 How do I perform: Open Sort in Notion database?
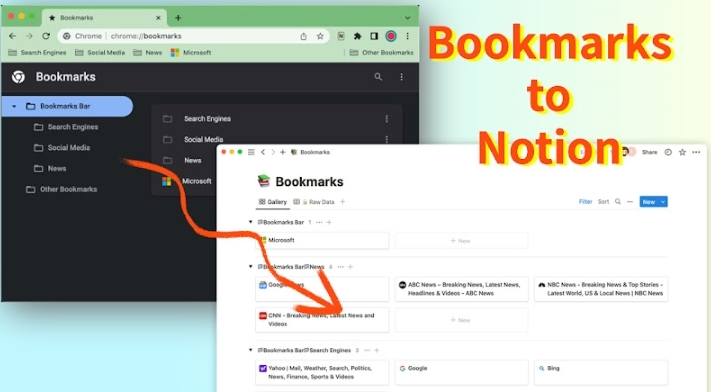(x=604, y=202)
